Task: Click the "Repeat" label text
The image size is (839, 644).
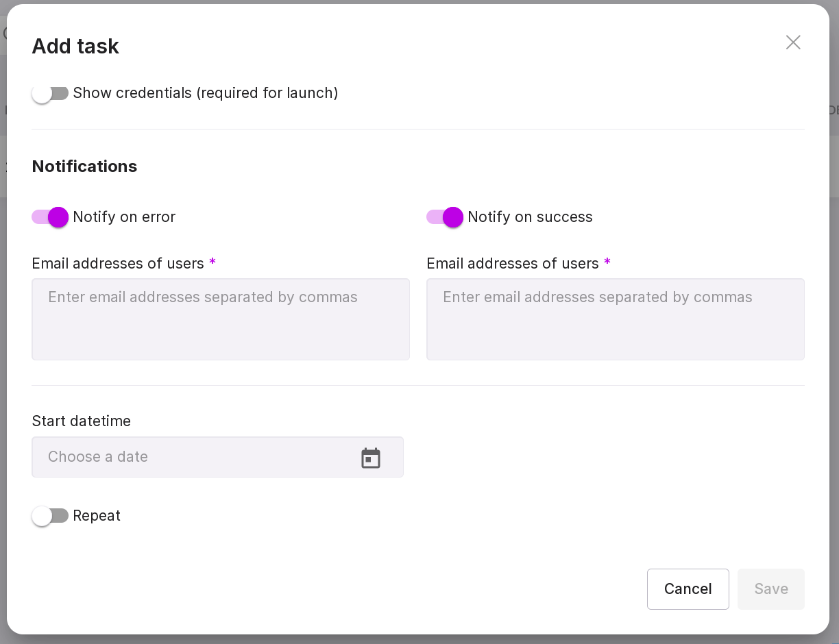Action: click(x=97, y=516)
